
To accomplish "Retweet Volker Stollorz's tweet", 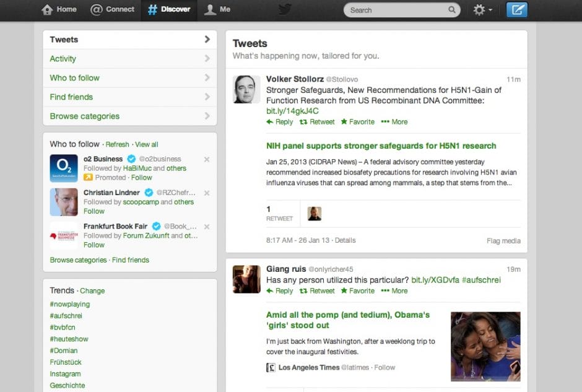I will [x=317, y=122].
